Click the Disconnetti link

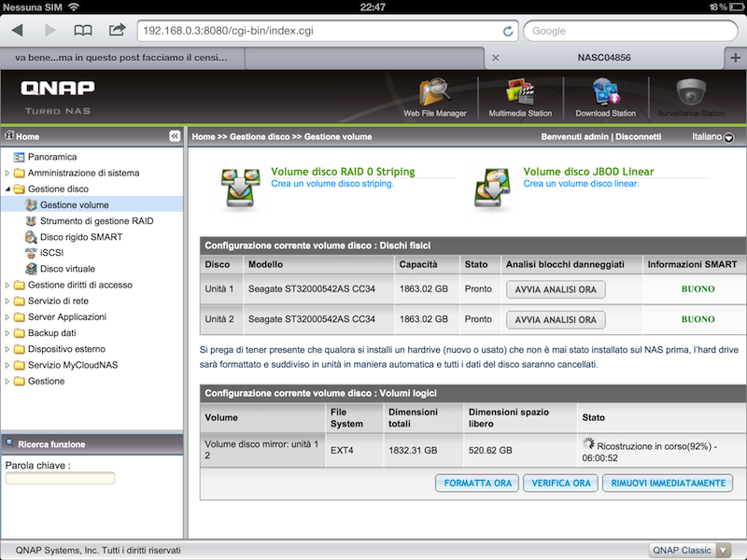(x=638, y=136)
